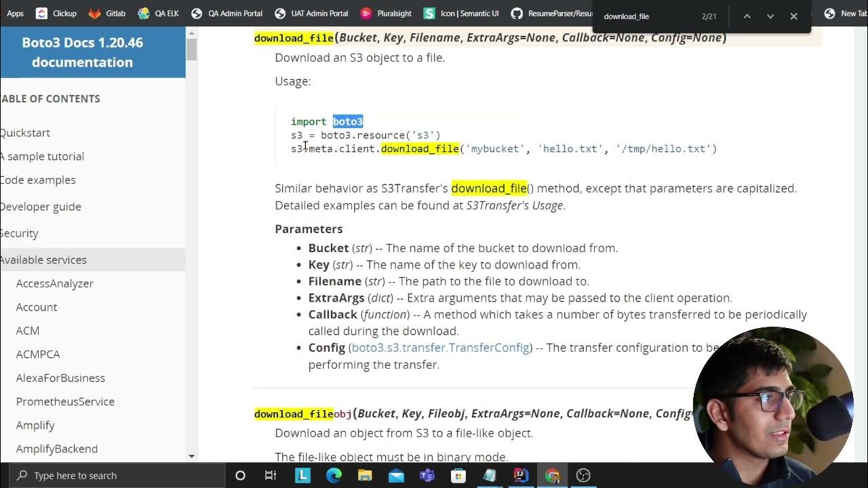Close the find in page bar
The height and width of the screenshot is (488, 868).
(793, 16)
